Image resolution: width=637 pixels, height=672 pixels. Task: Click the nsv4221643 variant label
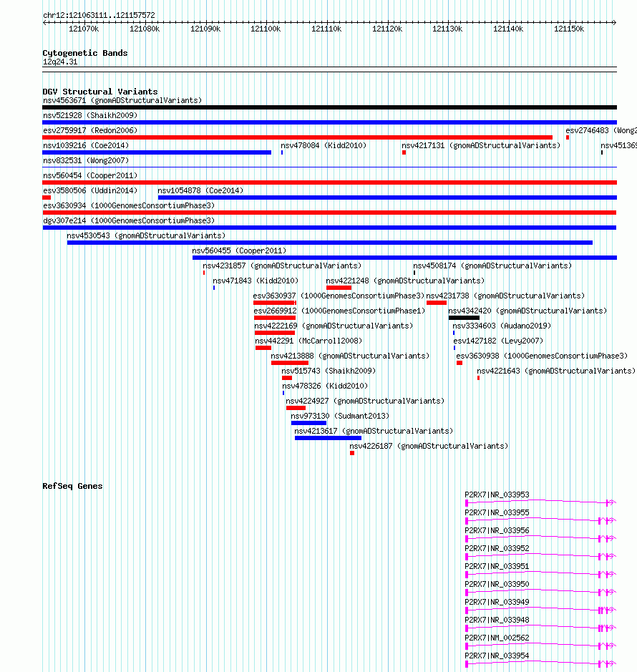[x=556, y=370]
